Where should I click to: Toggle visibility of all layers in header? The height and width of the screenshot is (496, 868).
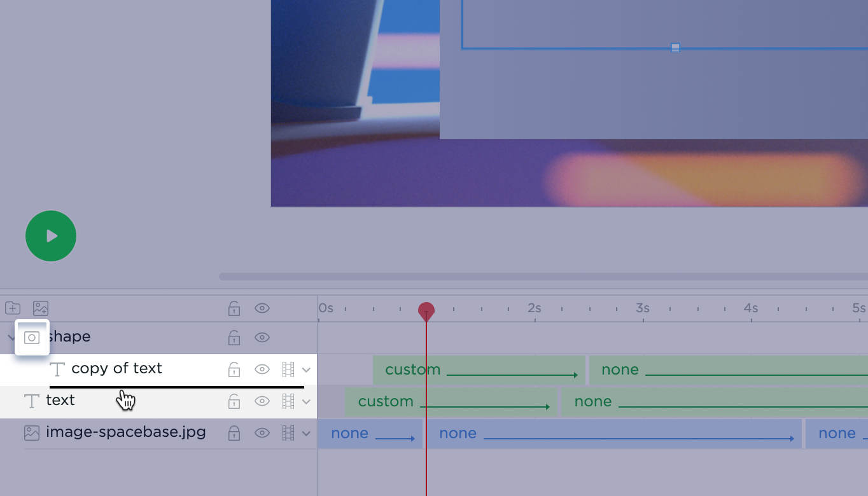coord(262,308)
